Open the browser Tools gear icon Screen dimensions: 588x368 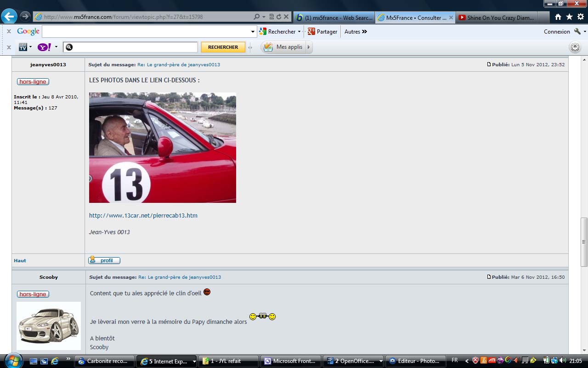tap(580, 17)
